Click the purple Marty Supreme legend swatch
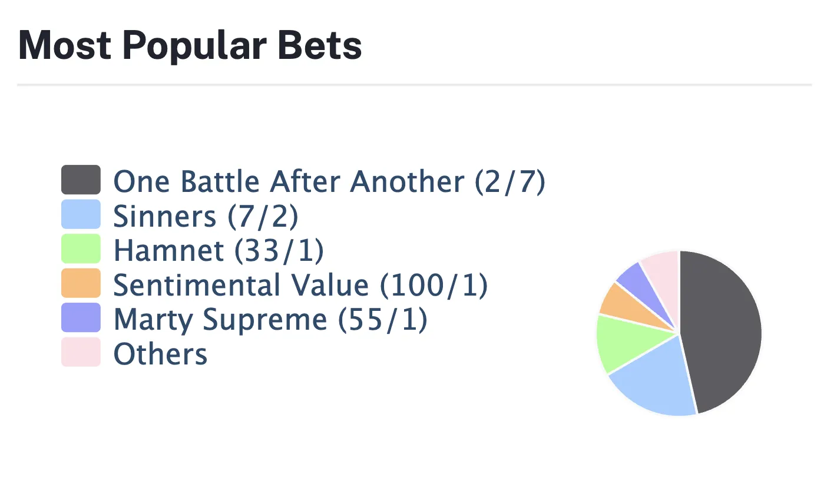The height and width of the screenshot is (504, 827). 81,318
